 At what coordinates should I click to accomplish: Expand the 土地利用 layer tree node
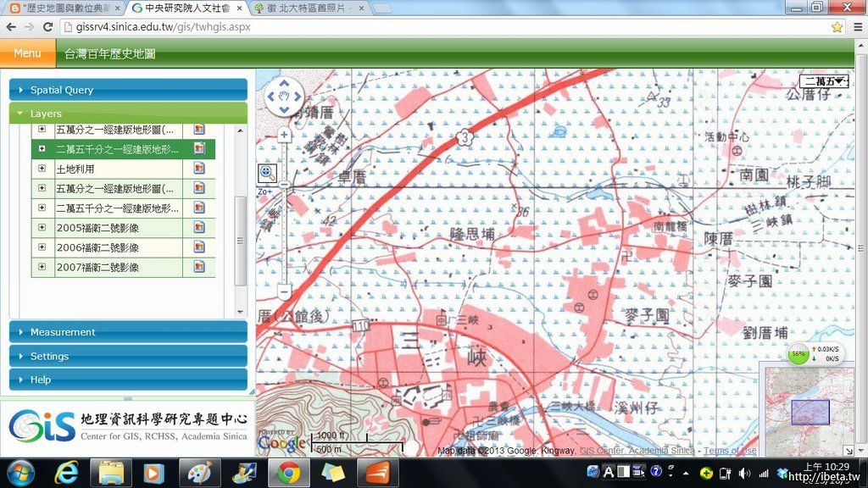pos(42,169)
